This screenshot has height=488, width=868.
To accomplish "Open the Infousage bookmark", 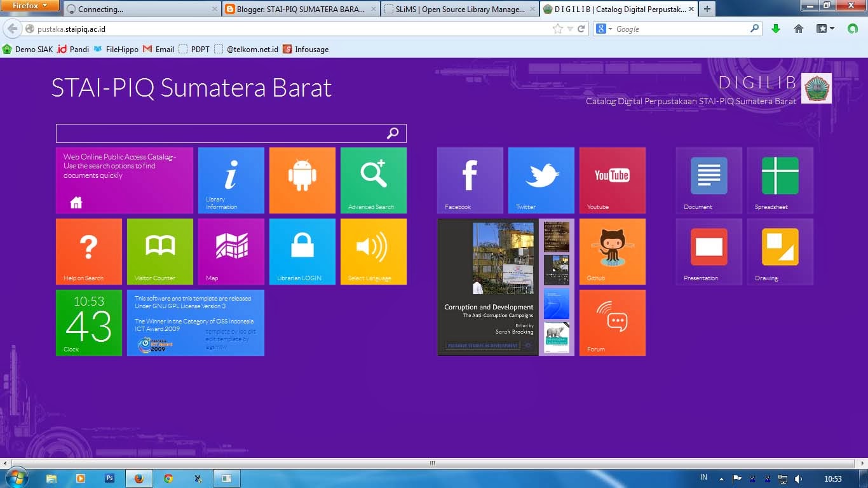I will [x=306, y=49].
